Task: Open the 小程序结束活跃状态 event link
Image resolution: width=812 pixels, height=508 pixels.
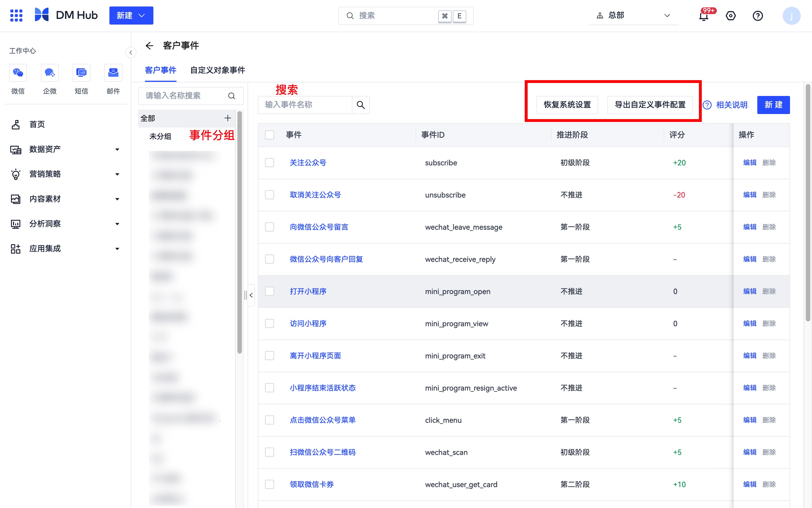Action: click(323, 388)
